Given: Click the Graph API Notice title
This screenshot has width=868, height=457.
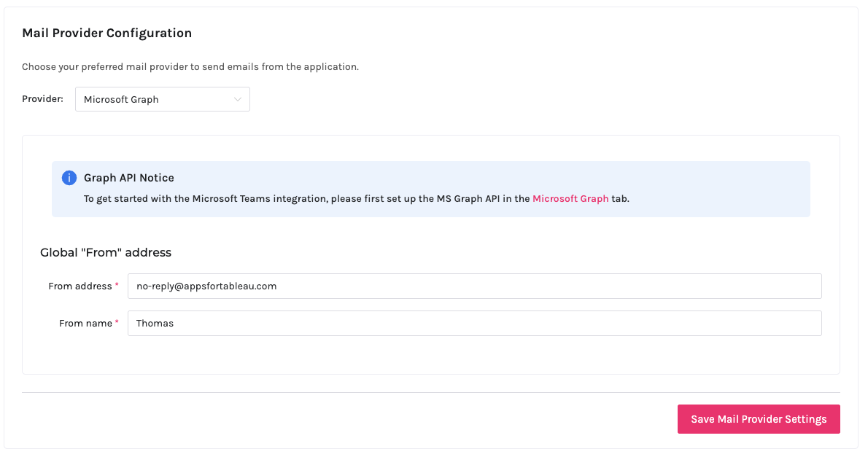Looking at the screenshot, I should click(129, 178).
